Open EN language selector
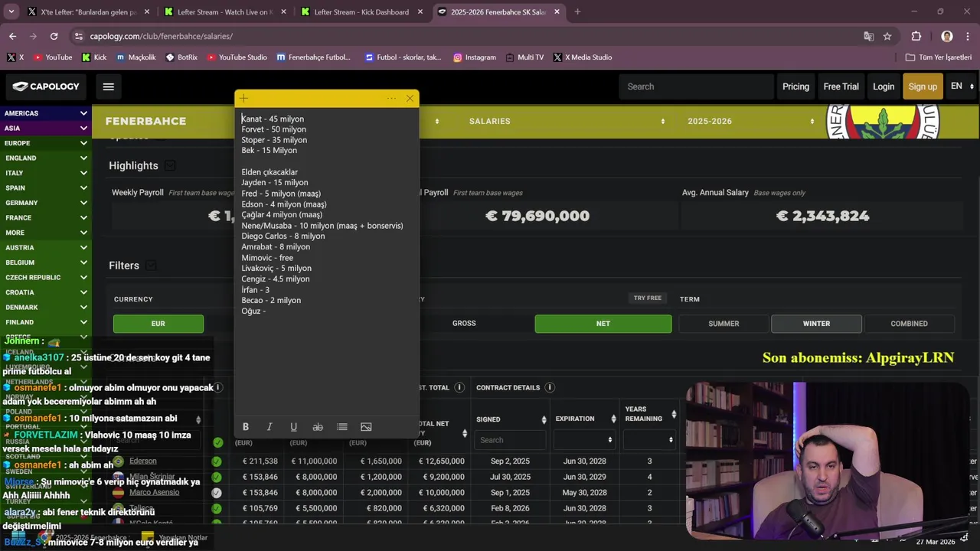 (962, 86)
